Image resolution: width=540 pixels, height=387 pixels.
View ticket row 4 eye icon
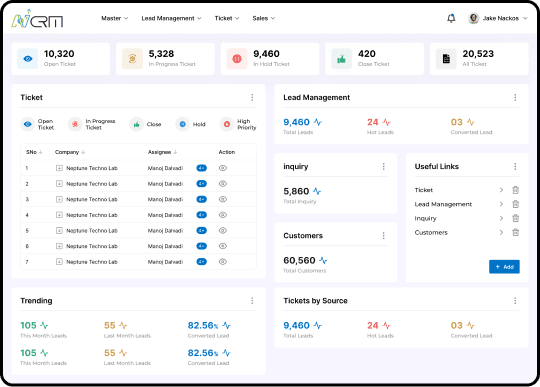tap(223, 215)
